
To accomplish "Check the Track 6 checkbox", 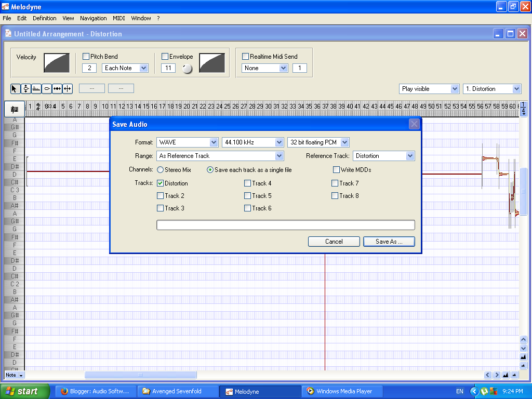I will [247, 208].
